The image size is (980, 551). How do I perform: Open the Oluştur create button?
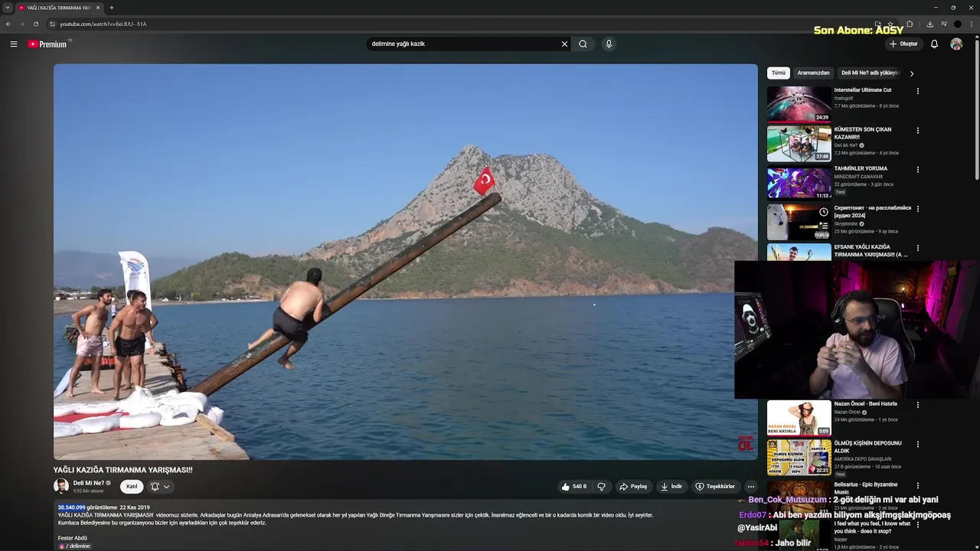[903, 44]
